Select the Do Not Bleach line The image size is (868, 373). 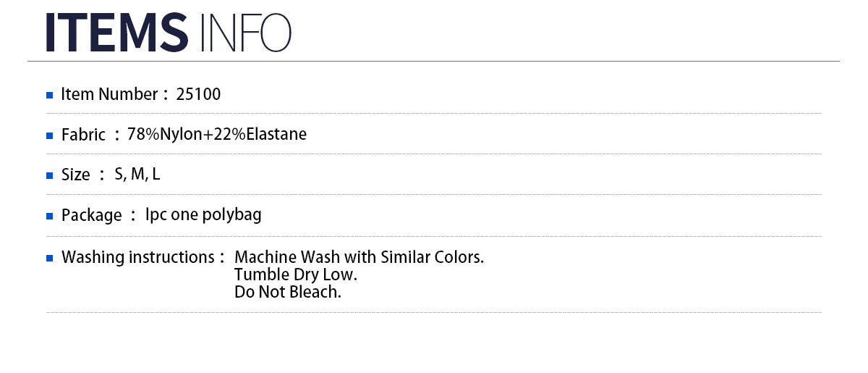click(288, 293)
